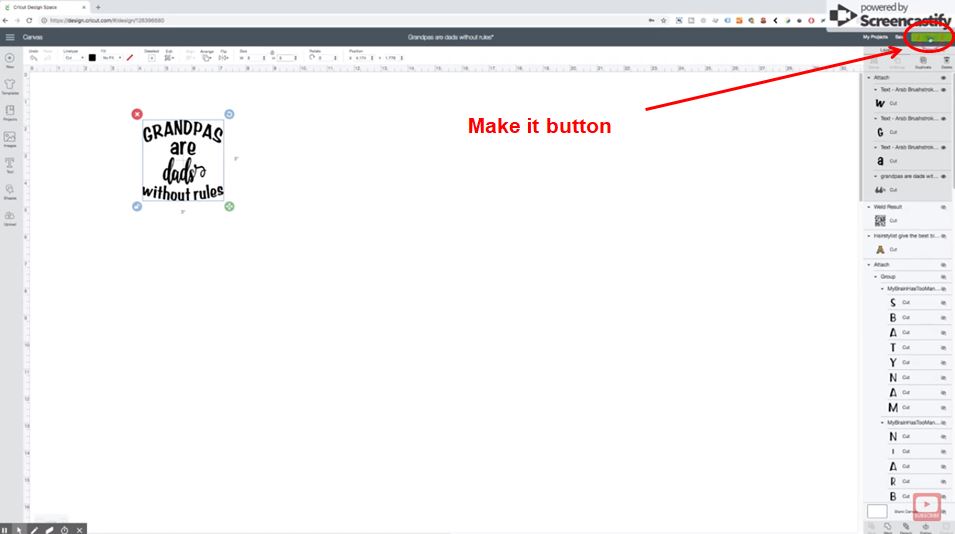Click the green Make It button
This screenshot has height=534, width=955.
pos(930,38)
